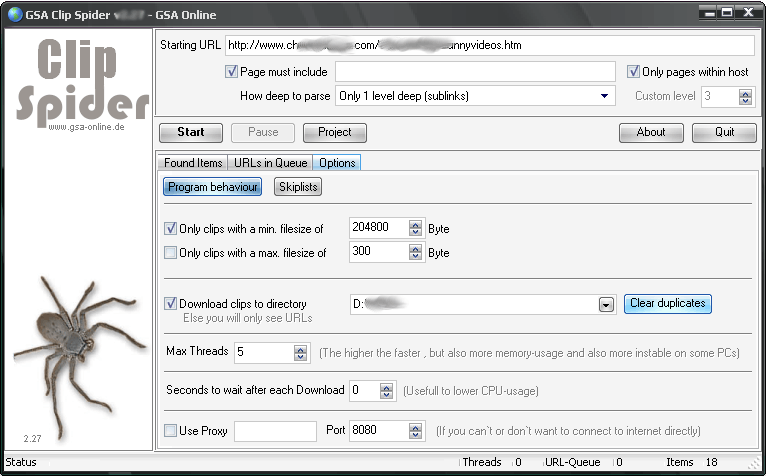Close the GSA Clip Spider window
This screenshot has height=476, width=766.
point(748,13)
